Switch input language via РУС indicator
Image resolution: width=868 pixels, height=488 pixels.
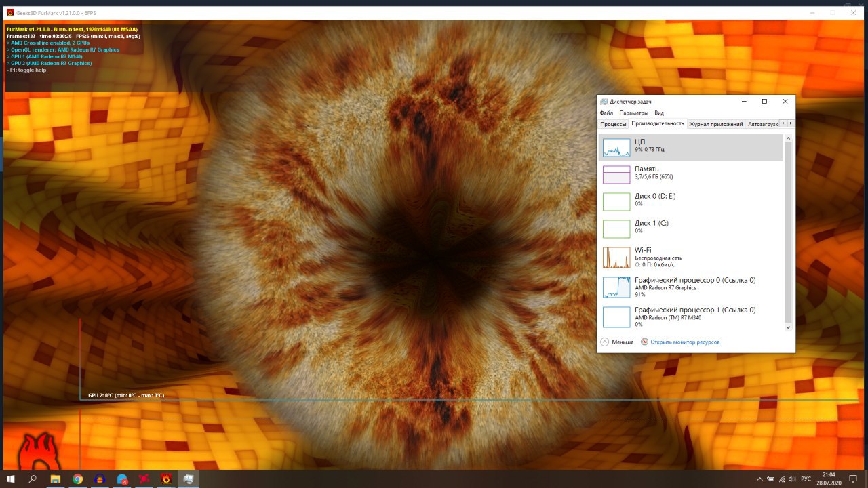pos(806,479)
